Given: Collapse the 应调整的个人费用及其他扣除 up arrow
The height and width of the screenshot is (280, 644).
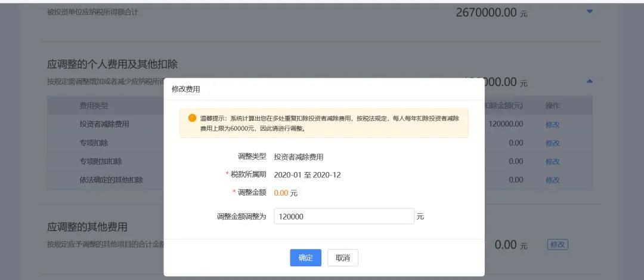Looking at the screenshot, I should tap(590, 81).
